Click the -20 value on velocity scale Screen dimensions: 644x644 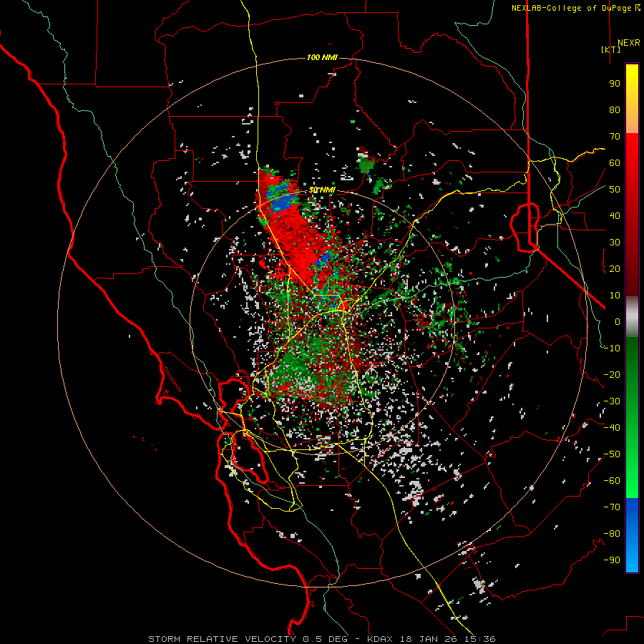coord(612,374)
